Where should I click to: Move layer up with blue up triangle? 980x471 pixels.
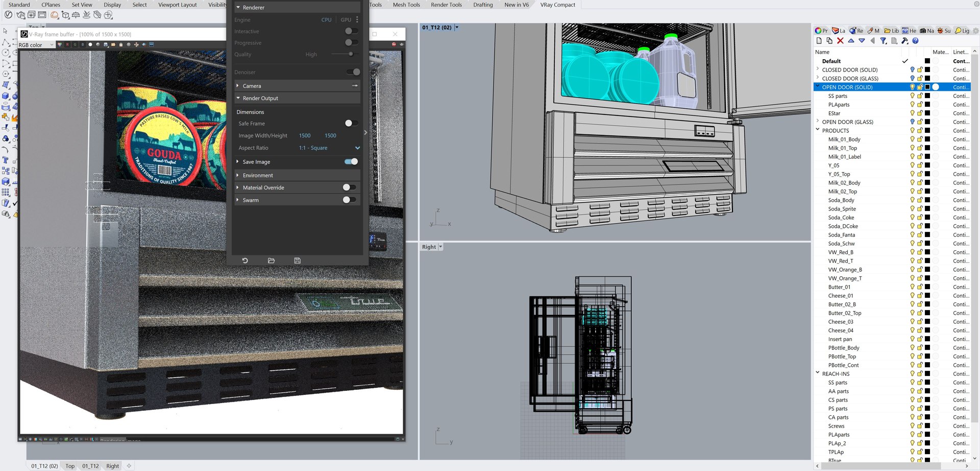click(851, 41)
